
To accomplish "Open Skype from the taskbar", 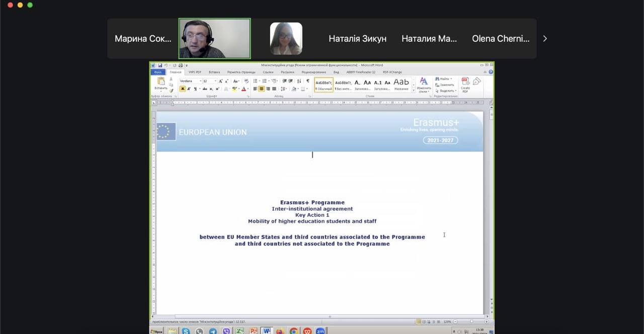I will tap(186, 331).
